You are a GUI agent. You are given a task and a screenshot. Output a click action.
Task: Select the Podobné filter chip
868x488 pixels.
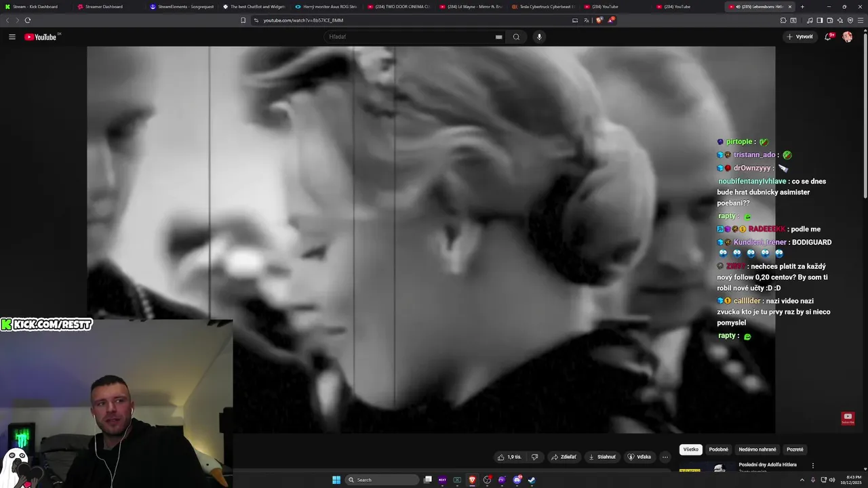pyautogui.click(x=718, y=449)
